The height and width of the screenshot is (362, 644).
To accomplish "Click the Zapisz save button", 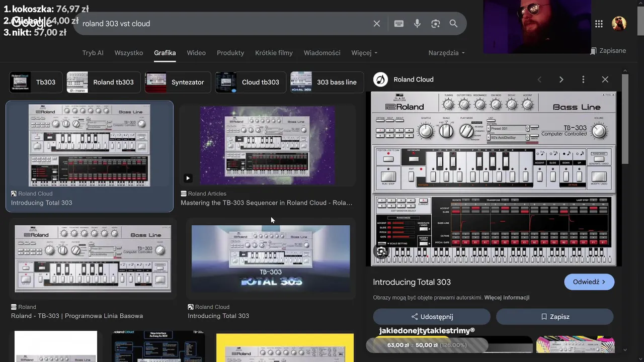I will [x=554, y=317].
